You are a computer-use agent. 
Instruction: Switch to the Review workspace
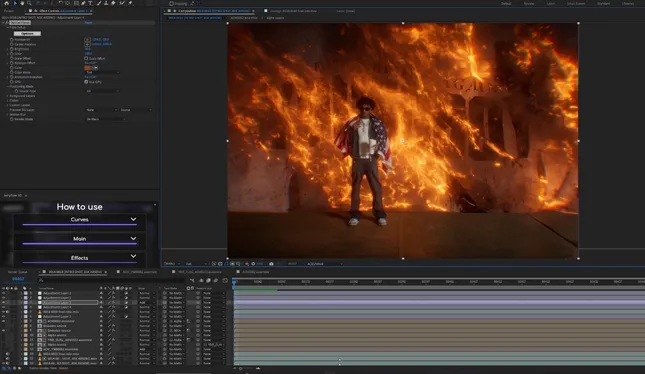(529, 4)
